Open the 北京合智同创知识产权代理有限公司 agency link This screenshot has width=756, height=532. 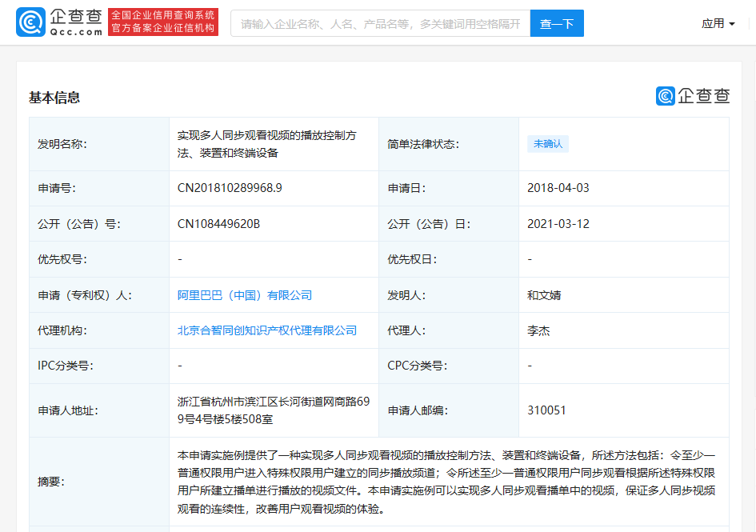(x=267, y=330)
